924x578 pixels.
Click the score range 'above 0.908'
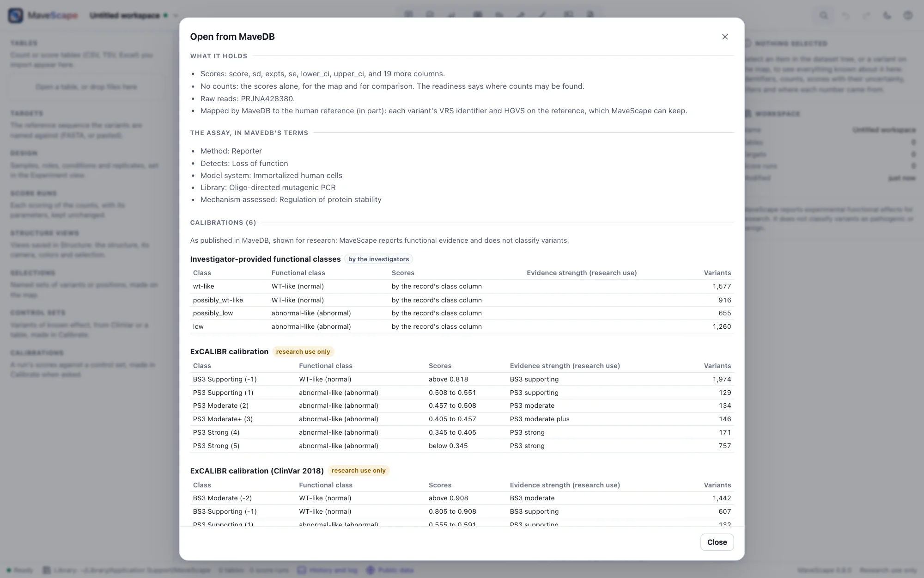(x=448, y=498)
